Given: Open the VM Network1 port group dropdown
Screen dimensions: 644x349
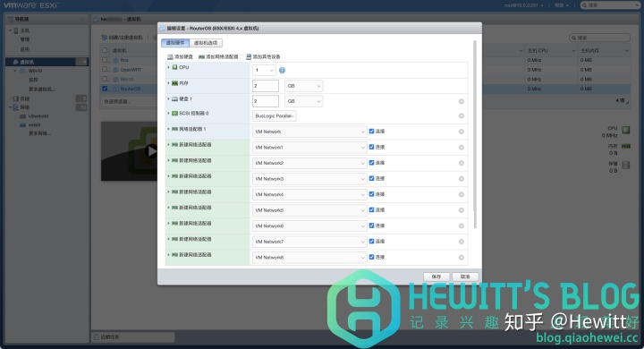Looking at the screenshot, I should pos(309,147).
